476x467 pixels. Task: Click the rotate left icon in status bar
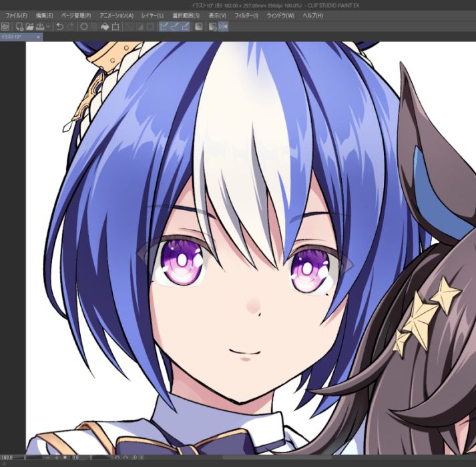[117, 458]
